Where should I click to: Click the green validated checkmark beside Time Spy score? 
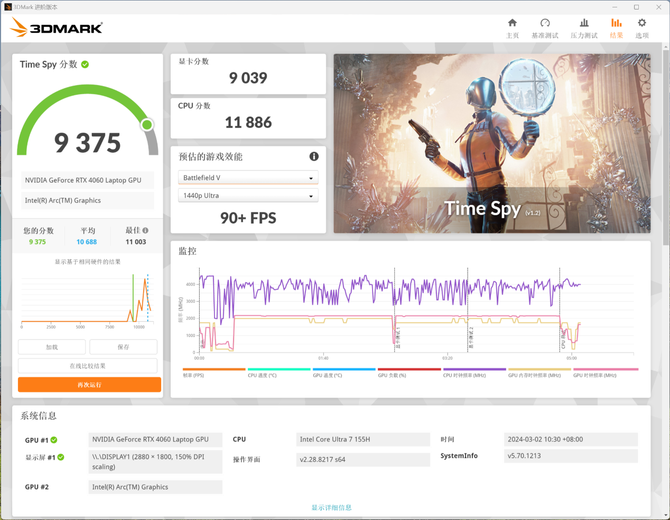coord(85,65)
